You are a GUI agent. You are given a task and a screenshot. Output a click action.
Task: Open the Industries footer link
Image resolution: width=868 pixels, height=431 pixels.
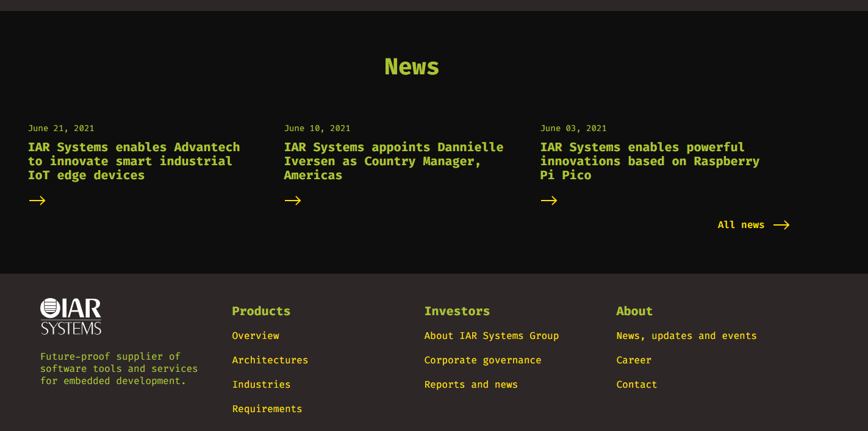(x=262, y=385)
